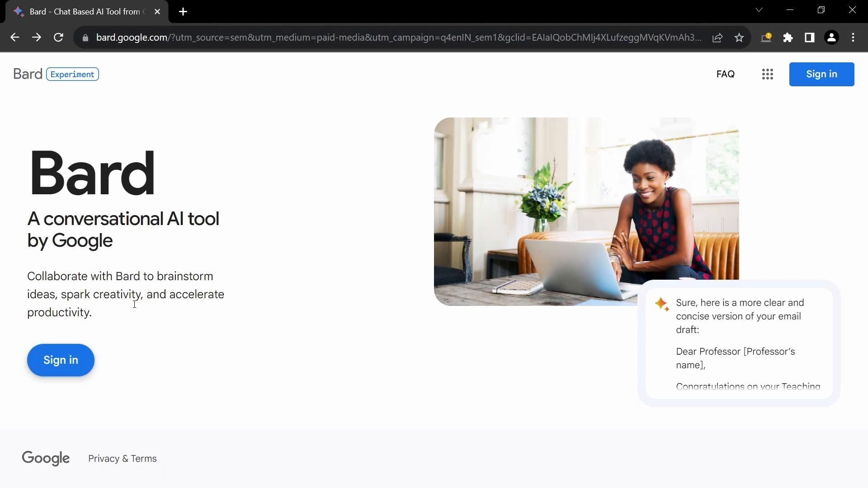Click the rounded Sign in button below the description
The width and height of the screenshot is (868, 488).
pyautogui.click(x=61, y=360)
